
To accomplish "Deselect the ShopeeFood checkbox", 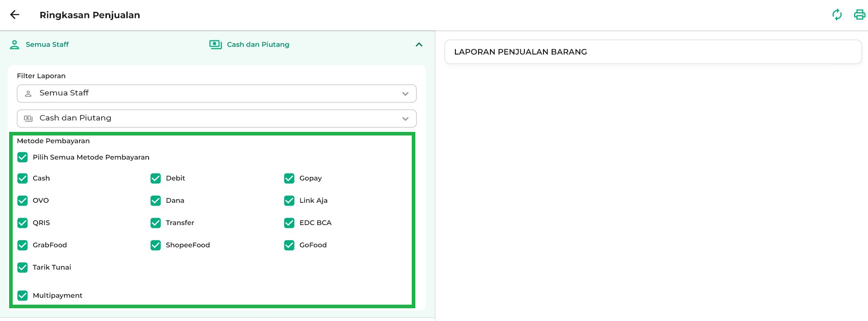I will pos(155,245).
